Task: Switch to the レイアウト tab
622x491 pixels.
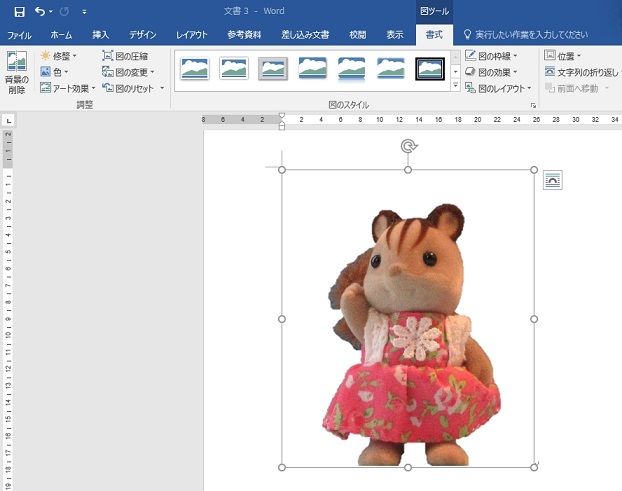Action: 192,35
